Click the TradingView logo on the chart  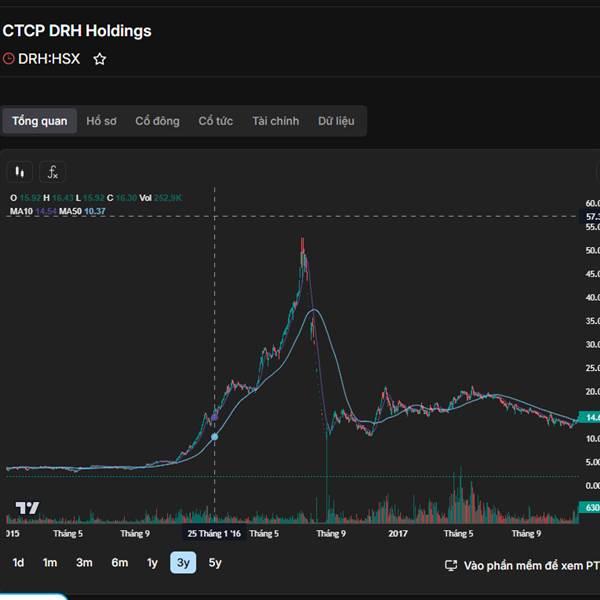[27, 508]
